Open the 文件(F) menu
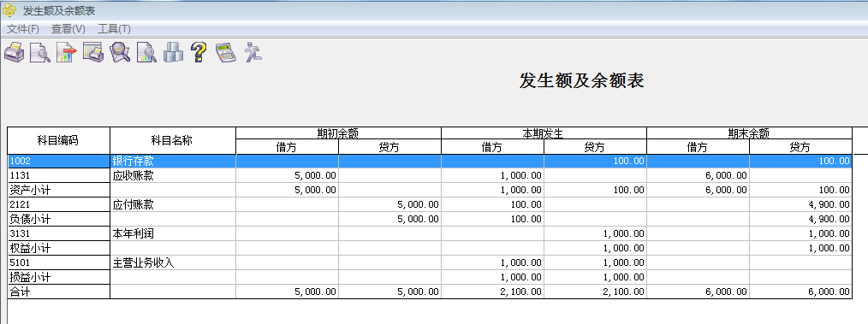868x324 pixels. (23, 29)
